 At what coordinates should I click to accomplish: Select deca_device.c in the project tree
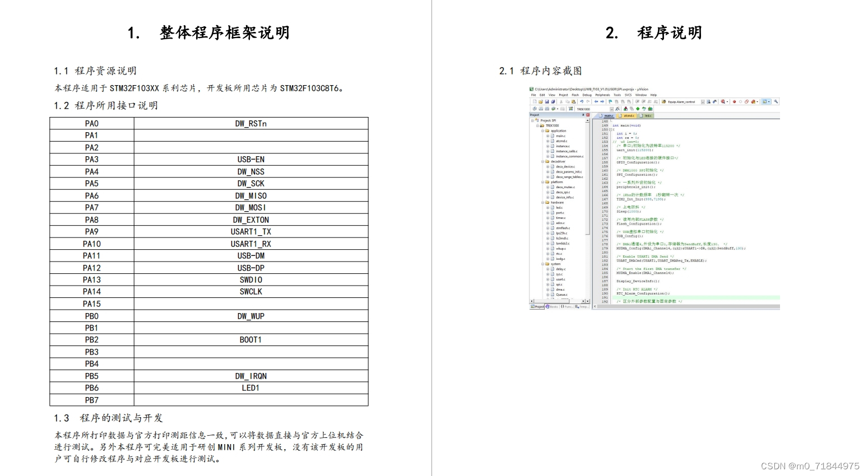coord(565,167)
